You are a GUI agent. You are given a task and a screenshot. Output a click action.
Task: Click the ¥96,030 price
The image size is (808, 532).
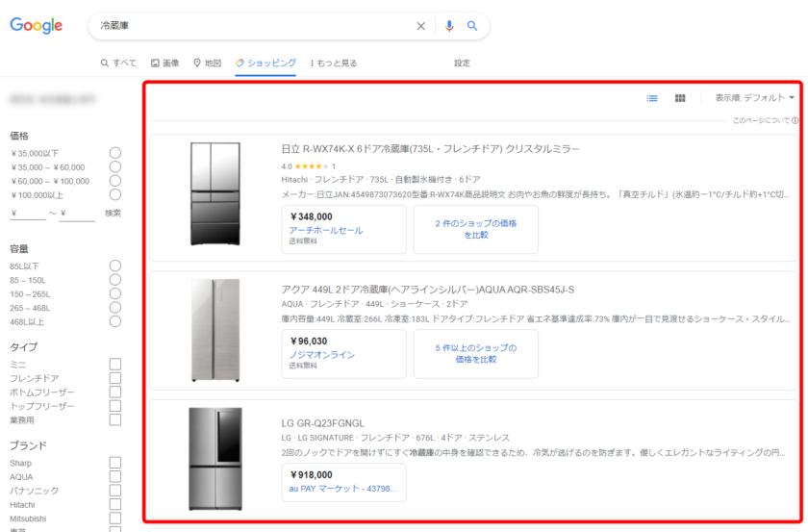tap(309, 341)
